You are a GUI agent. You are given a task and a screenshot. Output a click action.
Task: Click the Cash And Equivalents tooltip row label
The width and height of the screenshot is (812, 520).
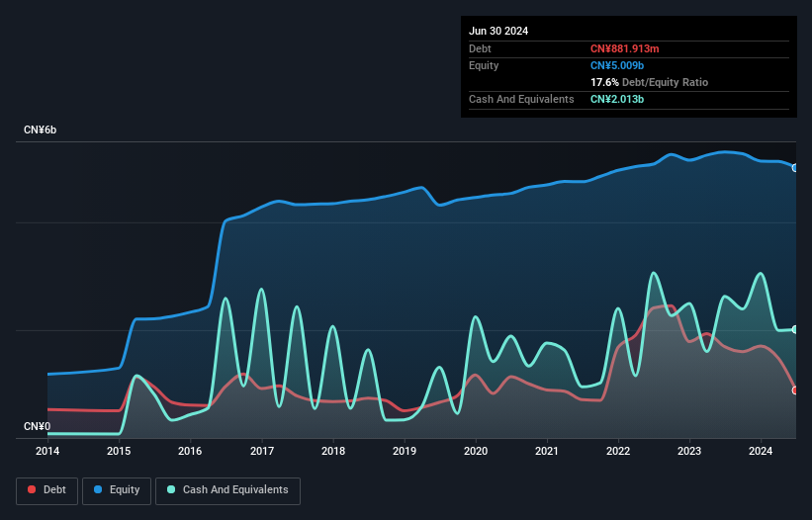[521, 99]
